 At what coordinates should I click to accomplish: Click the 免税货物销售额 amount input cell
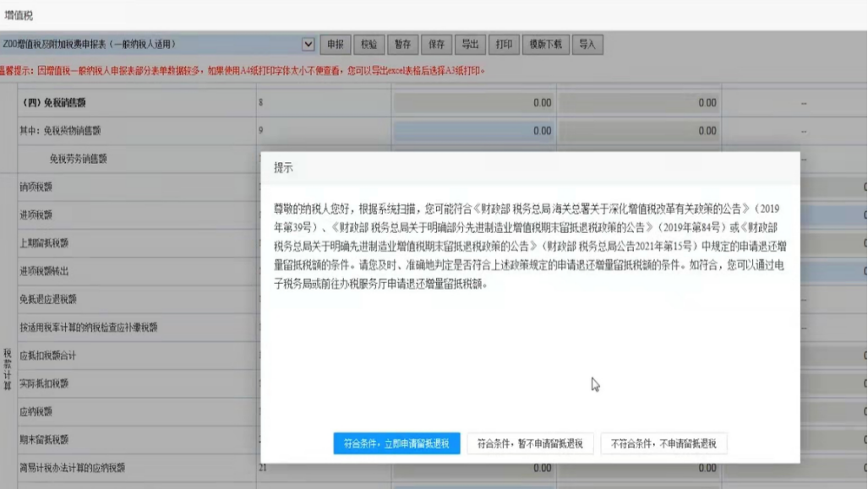point(473,131)
